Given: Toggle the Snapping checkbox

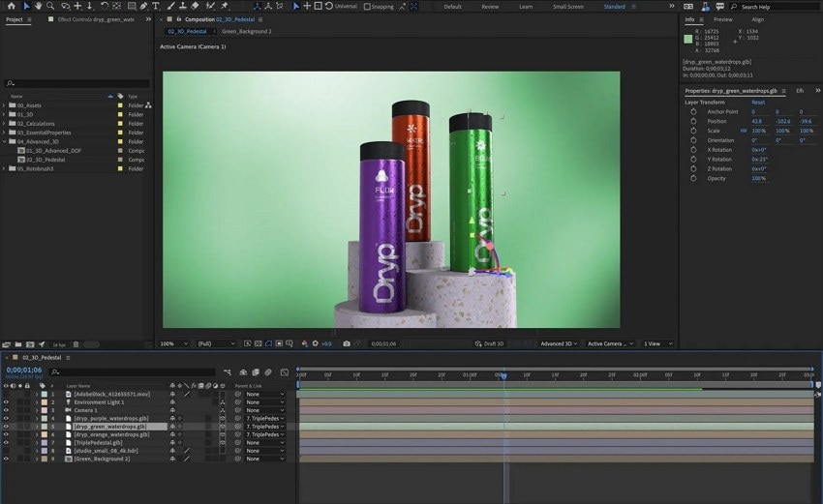Looking at the screenshot, I should 367,7.
